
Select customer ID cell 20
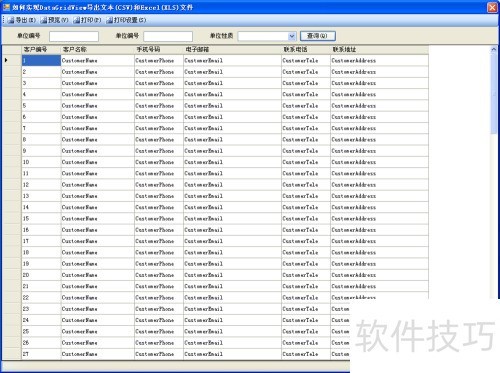click(41, 275)
